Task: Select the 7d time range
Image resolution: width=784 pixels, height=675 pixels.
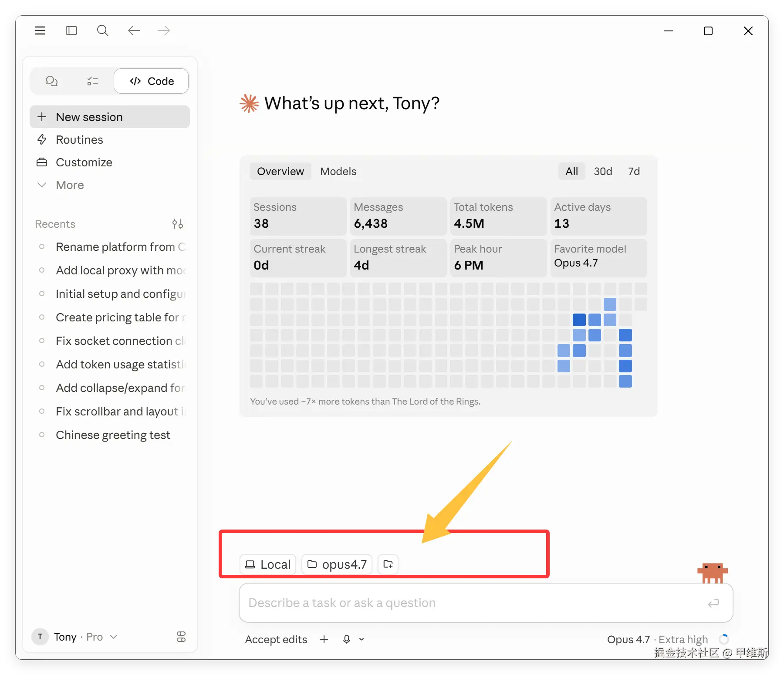Action: tap(634, 171)
